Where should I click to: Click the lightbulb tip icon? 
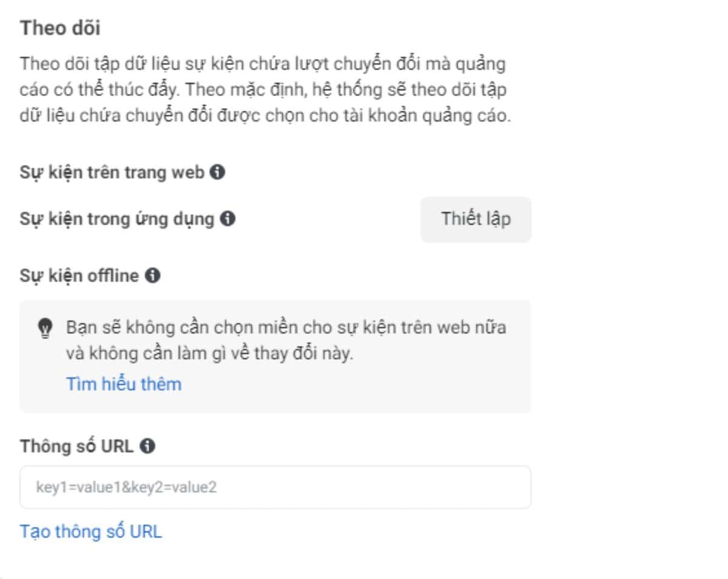(x=45, y=329)
